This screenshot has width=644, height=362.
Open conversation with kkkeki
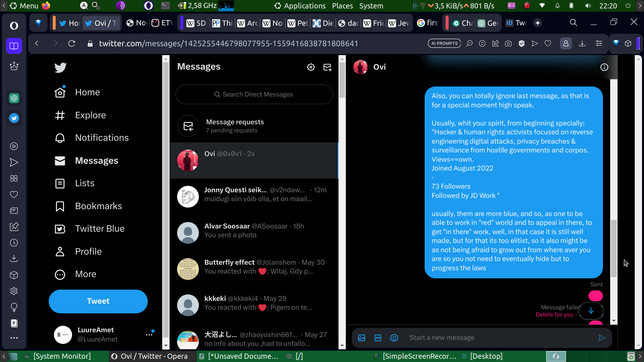[x=254, y=305]
